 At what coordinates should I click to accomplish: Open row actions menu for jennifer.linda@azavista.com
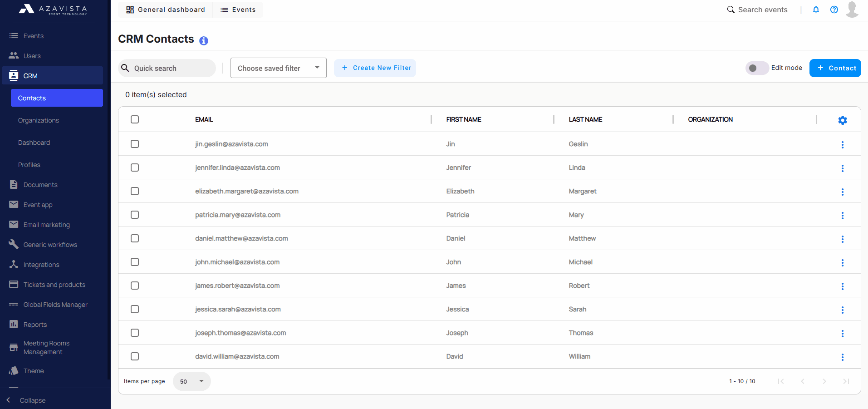[x=843, y=168]
